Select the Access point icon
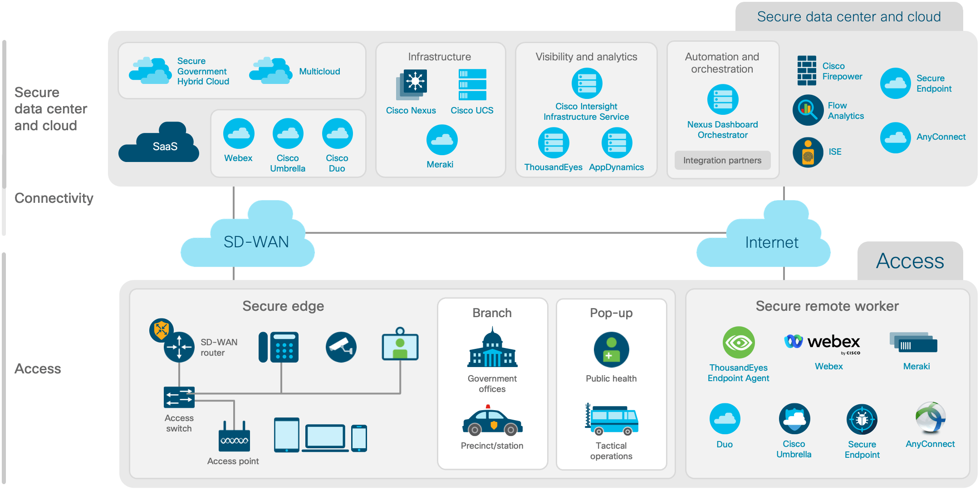 [x=234, y=436]
